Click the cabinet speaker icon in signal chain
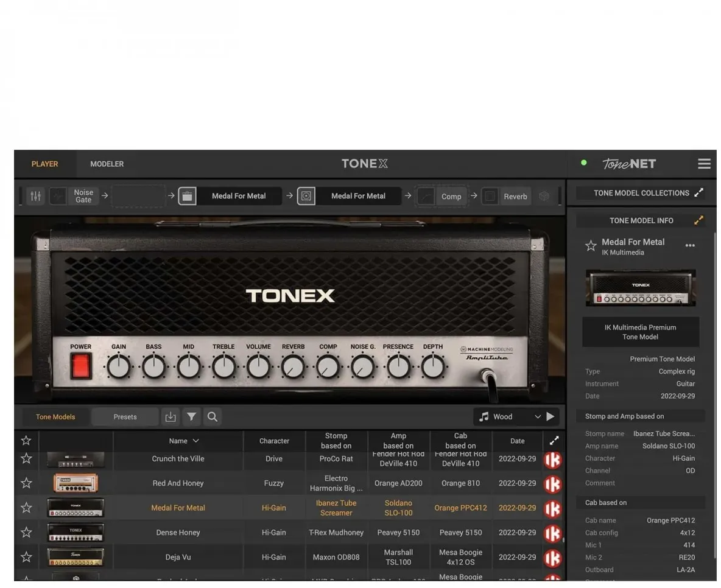Screen dimensions: 721x588 [306, 197]
